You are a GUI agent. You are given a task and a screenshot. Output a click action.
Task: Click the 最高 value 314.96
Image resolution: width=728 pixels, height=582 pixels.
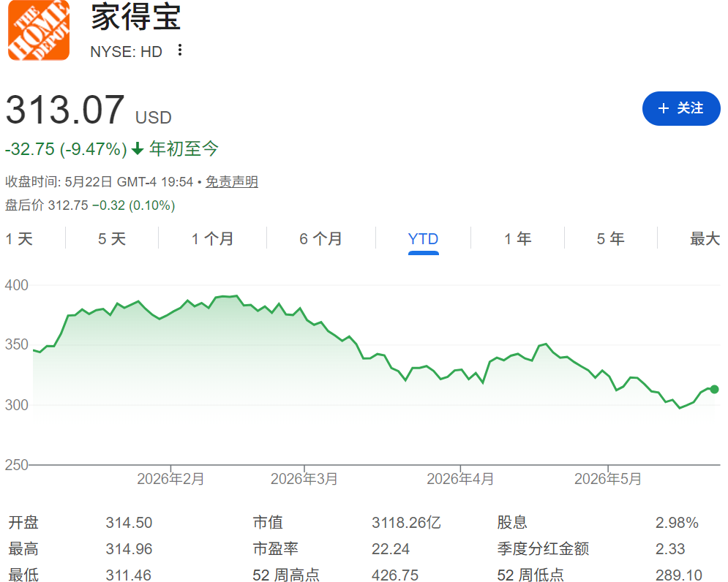(129, 549)
